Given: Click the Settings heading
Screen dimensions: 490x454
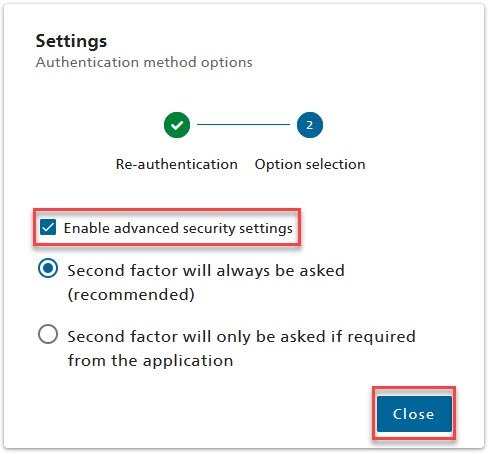Looking at the screenshot, I should [x=71, y=42].
